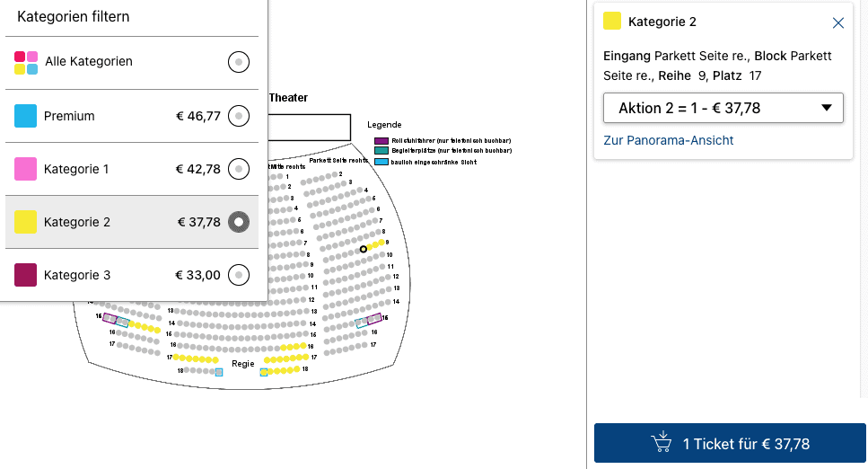Click the selected seat in row 9
This screenshot has width=868, height=469.
[364, 249]
